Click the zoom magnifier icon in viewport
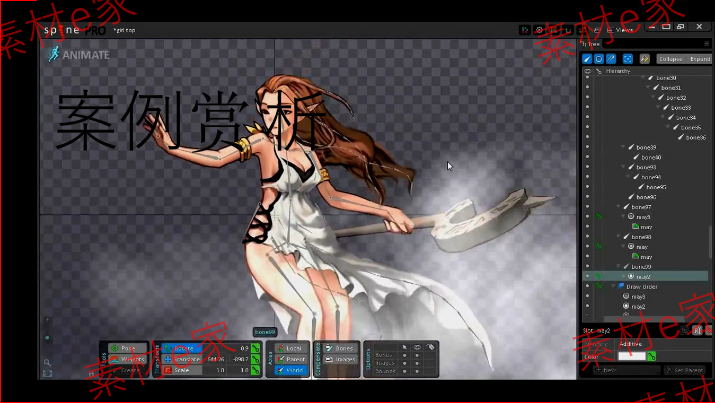This screenshot has height=403, width=715. [47, 362]
